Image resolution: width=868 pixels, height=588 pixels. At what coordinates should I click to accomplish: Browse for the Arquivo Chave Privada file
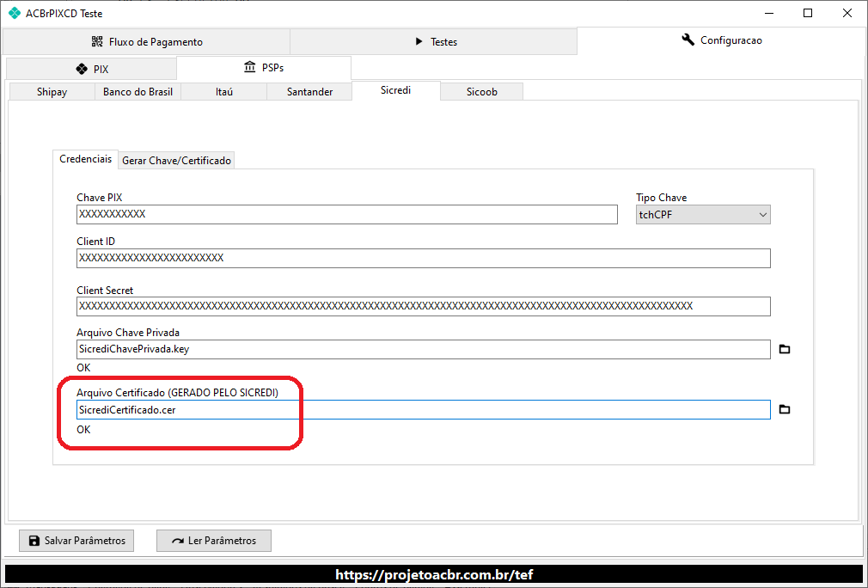(785, 349)
